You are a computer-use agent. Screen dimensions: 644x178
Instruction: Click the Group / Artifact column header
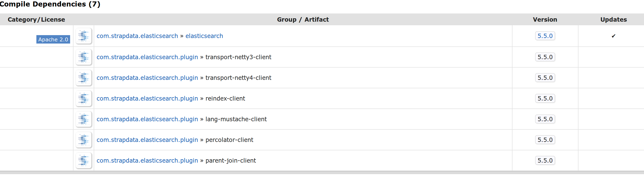(303, 19)
